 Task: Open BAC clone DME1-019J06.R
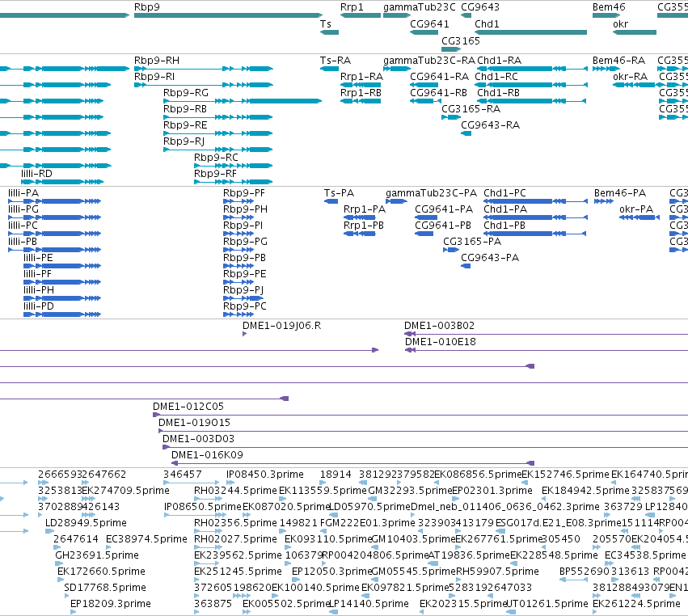pyautogui.click(x=281, y=326)
